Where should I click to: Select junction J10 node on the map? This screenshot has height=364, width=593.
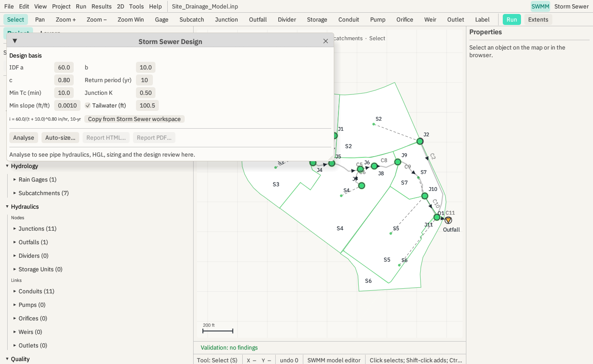pyautogui.click(x=425, y=196)
